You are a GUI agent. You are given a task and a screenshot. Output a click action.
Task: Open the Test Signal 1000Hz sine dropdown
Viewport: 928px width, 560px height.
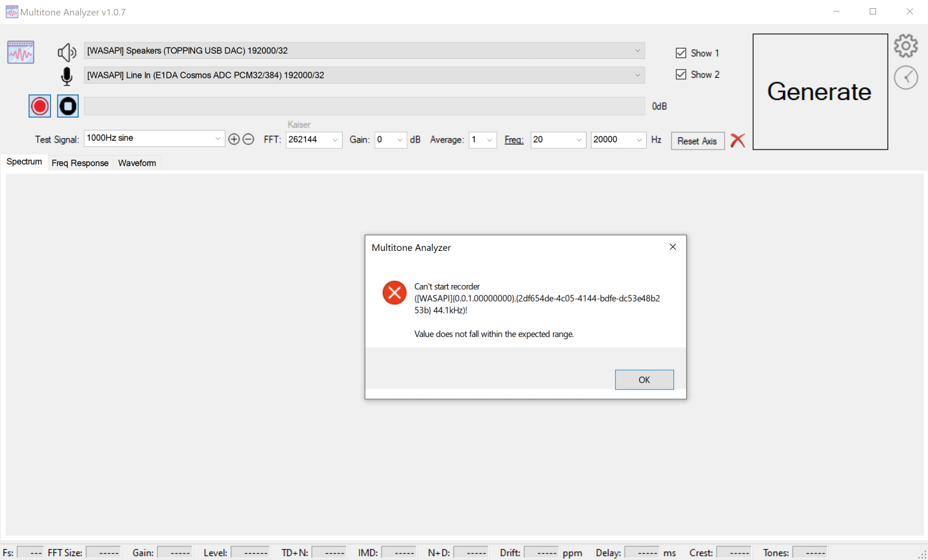(155, 138)
